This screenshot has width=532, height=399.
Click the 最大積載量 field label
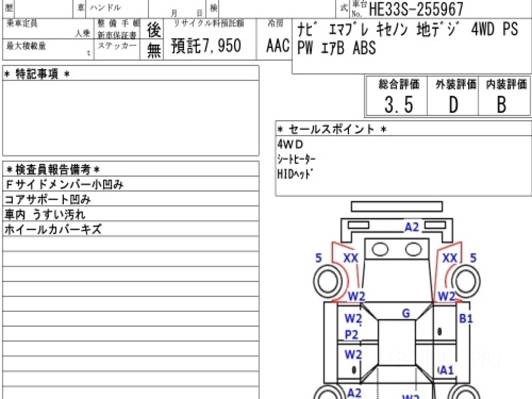pyautogui.click(x=26, y=45)
